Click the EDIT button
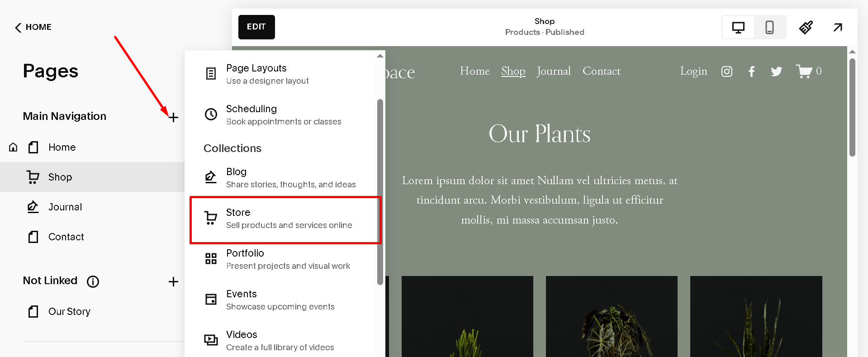868x357 pixels. (256, 27)
